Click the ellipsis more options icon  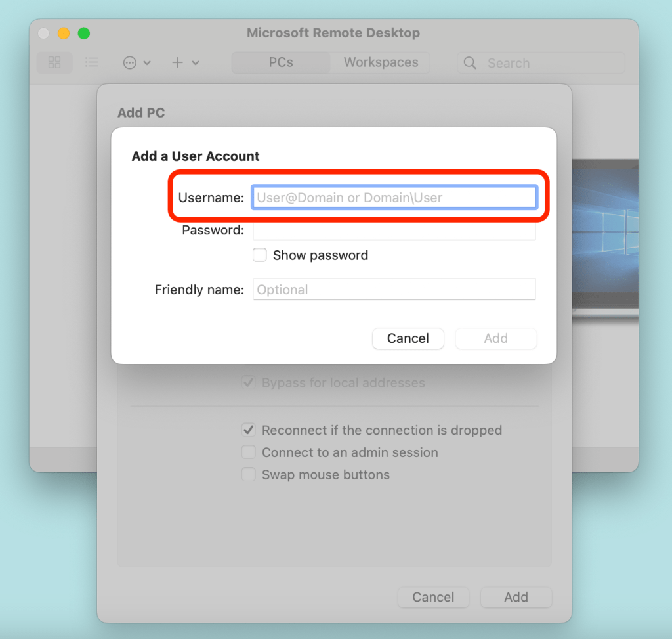pyautogui.click(x=130, y=62)
